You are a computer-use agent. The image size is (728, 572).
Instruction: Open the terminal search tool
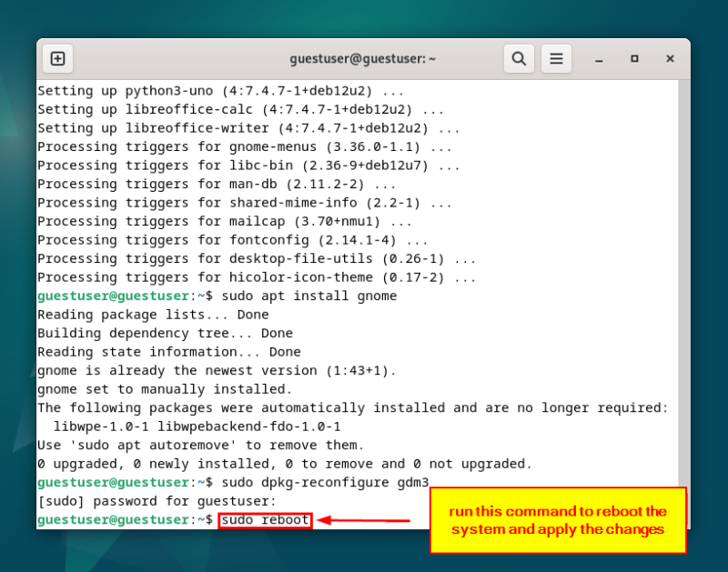(519, 58)
